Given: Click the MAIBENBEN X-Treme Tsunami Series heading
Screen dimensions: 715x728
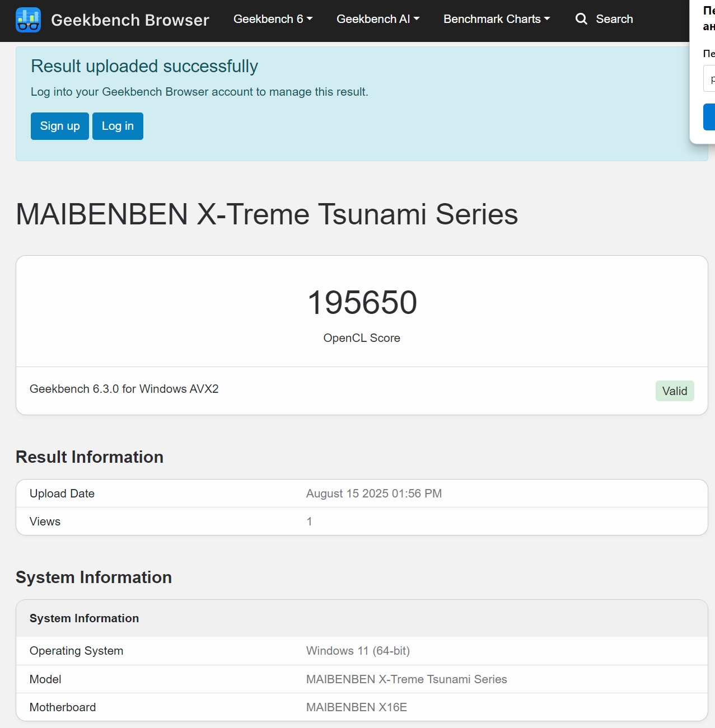Looking at the screenshot, I should pyautogui.click(x=267, y=214).
